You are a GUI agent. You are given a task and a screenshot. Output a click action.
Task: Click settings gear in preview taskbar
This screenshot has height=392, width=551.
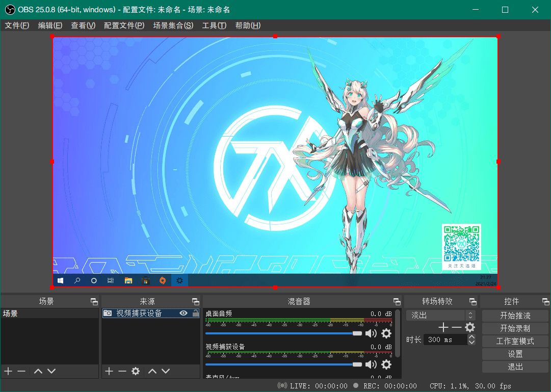179,280
